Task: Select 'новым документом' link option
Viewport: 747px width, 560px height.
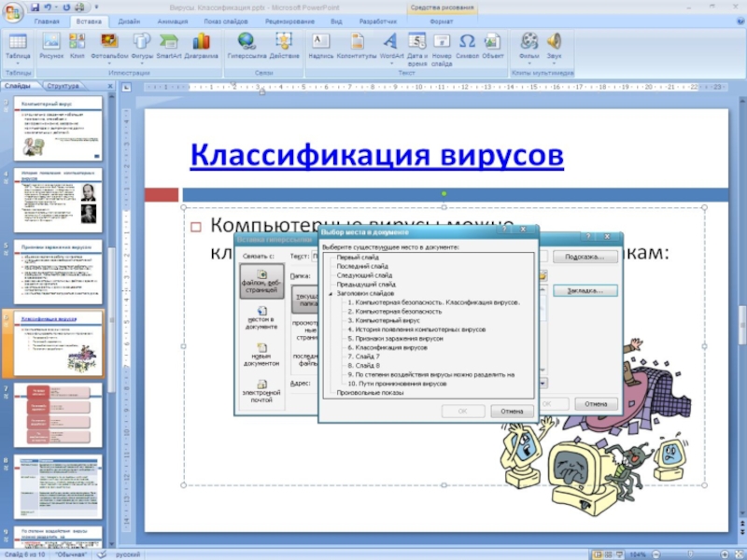Action: click(x=262, y=354)
